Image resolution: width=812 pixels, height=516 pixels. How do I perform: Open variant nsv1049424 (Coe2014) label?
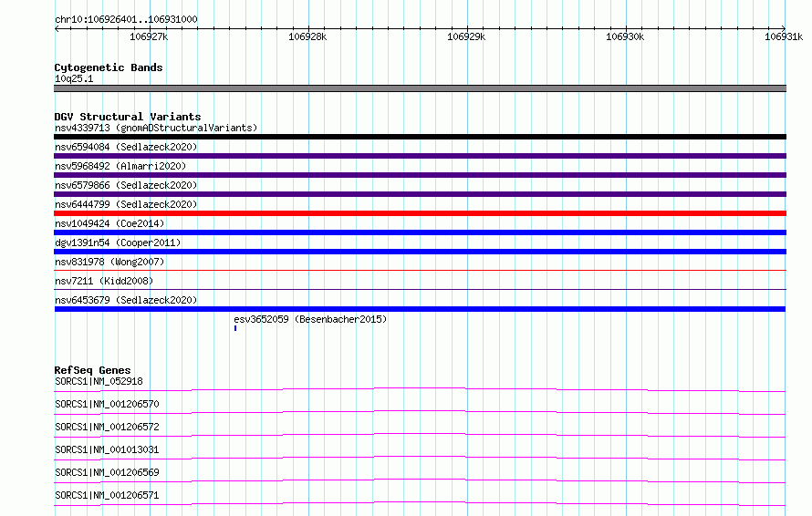click(x=109, y=223)
